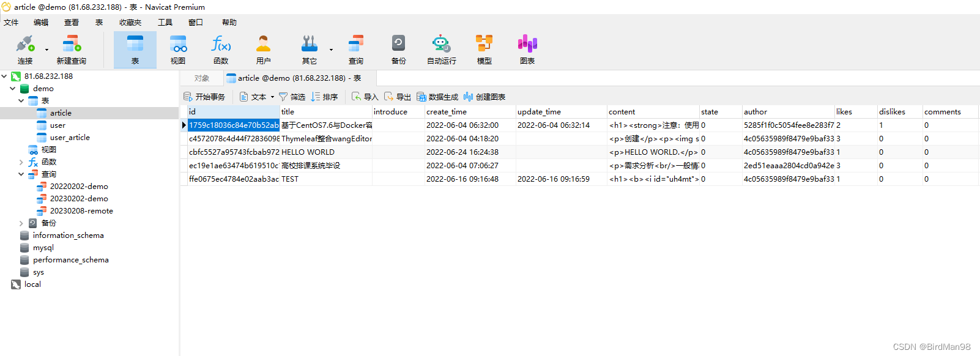Select the 表 table toolbar icon
This screenshot has height=356, width=980.
[x=135, y=50]
